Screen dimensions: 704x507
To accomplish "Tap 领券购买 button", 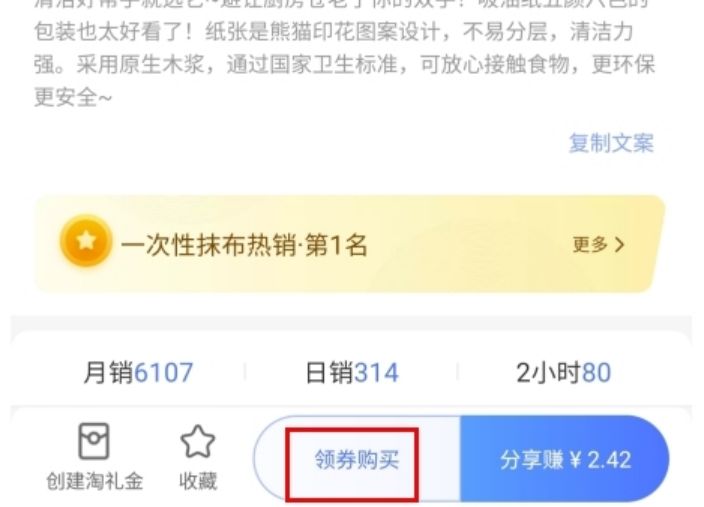I will pyautogui.click(x=357, y=460).
